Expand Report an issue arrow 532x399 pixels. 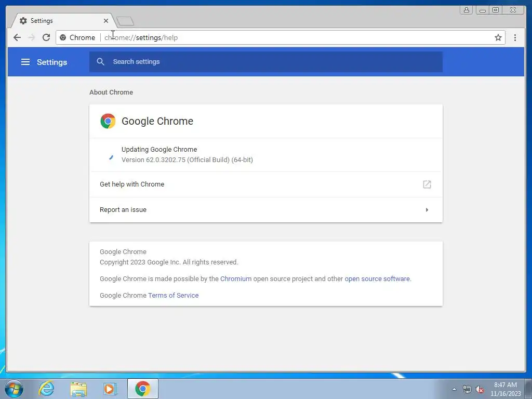[427, 210]
